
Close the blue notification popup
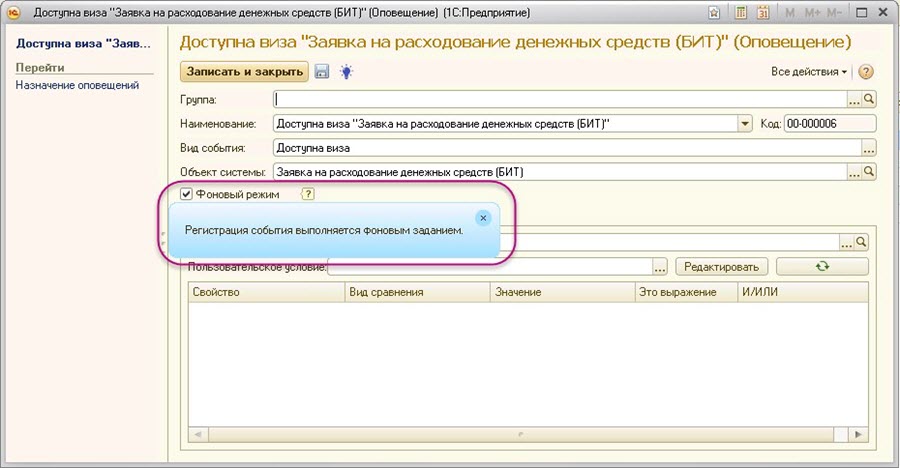482,217
